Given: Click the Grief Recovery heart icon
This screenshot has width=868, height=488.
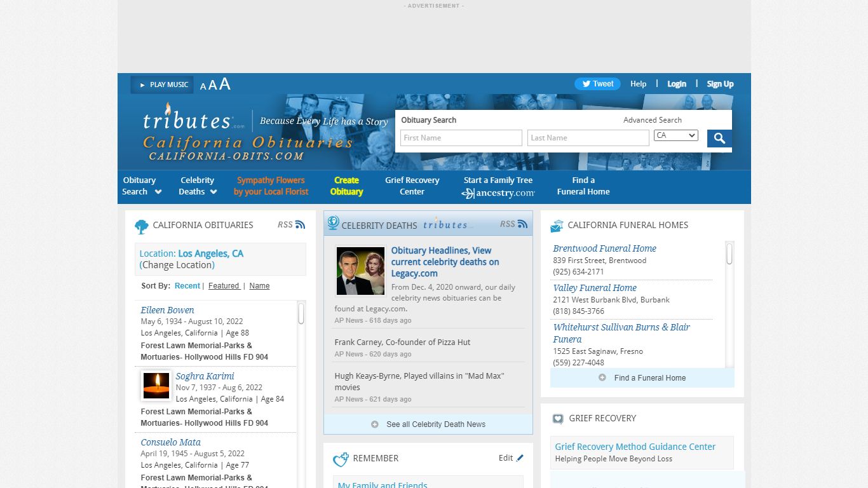Looking at the screenshot, I should click(x=557, y=419).
